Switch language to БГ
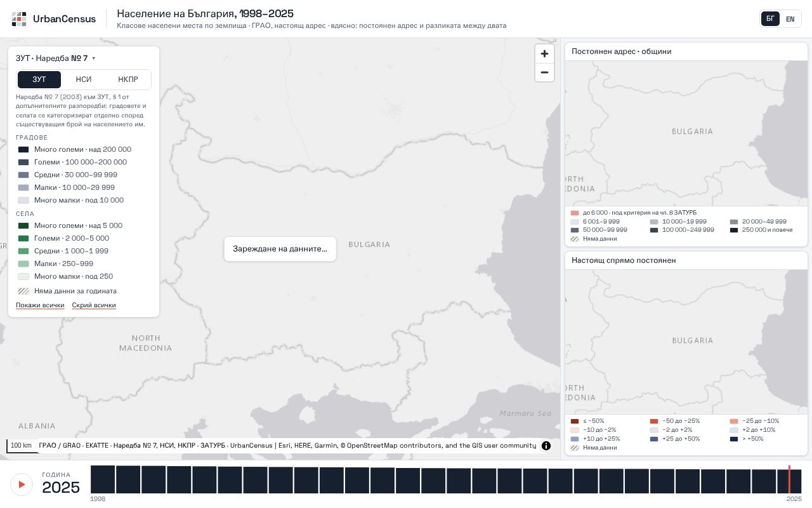Screen dimensions: 812x508 pos(770,19)
